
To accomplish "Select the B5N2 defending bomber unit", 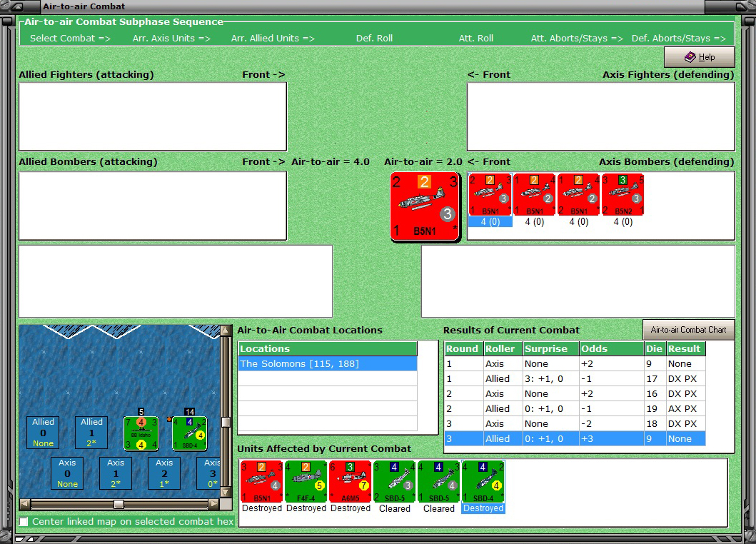I will [623, 195].
